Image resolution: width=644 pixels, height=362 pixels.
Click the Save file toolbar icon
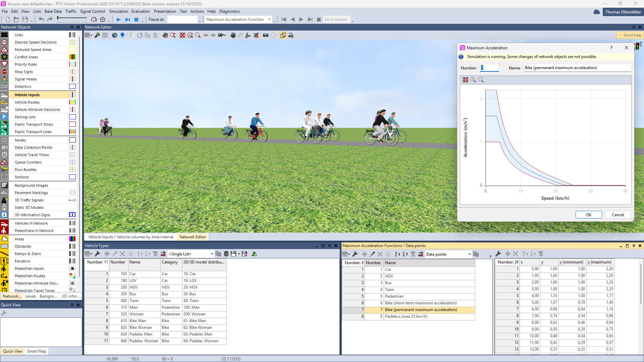click(x=25, y=19)
